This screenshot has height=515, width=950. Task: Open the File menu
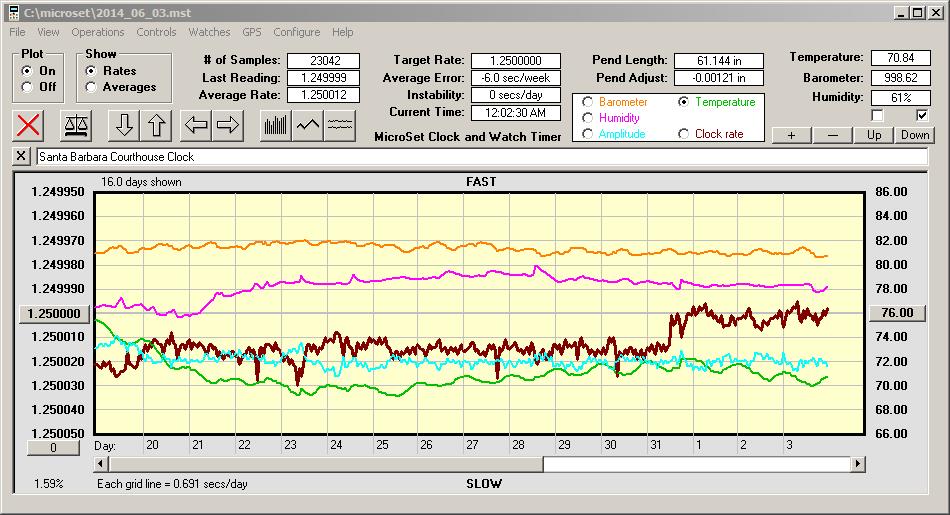[17, 32]
